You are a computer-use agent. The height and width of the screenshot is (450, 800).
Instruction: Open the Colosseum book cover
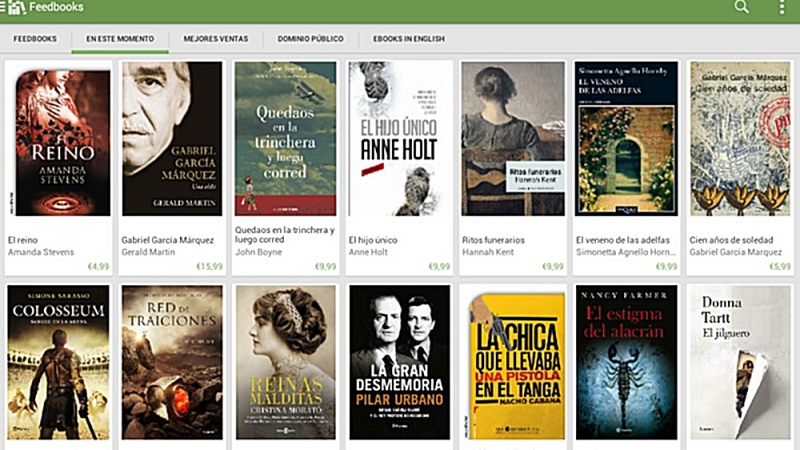[x=58, y=362]
